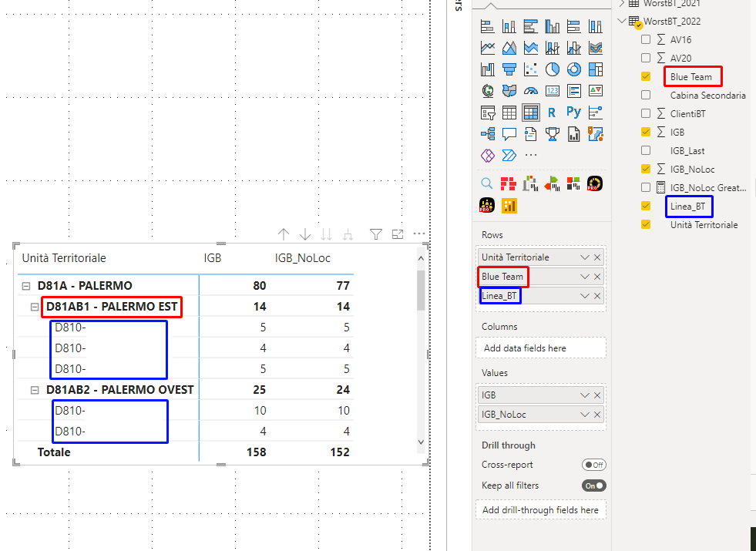Add a Filled map visual
This screenshot has width=756, height=551.
509,91
